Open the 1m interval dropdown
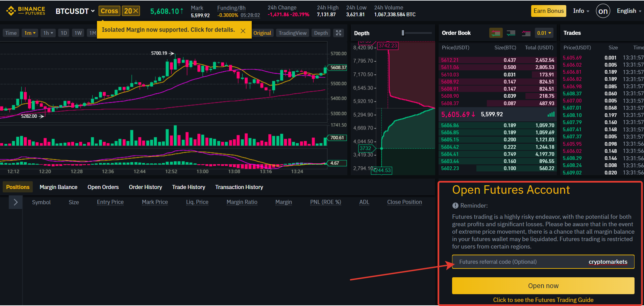 tap(30, 33)
